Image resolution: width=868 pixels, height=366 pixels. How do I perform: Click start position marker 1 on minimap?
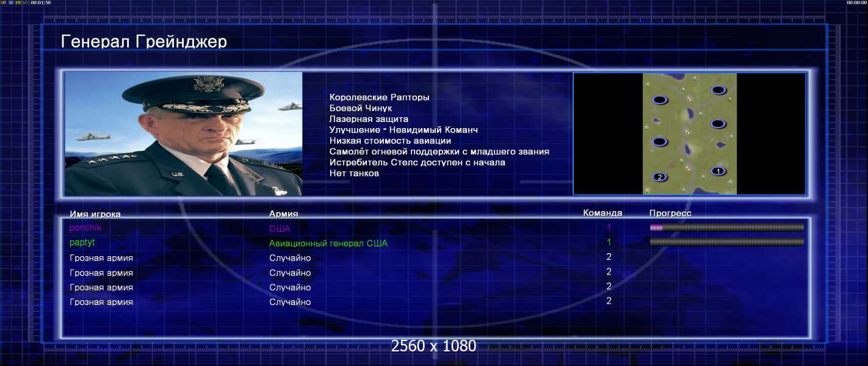(x=718, y=171)
